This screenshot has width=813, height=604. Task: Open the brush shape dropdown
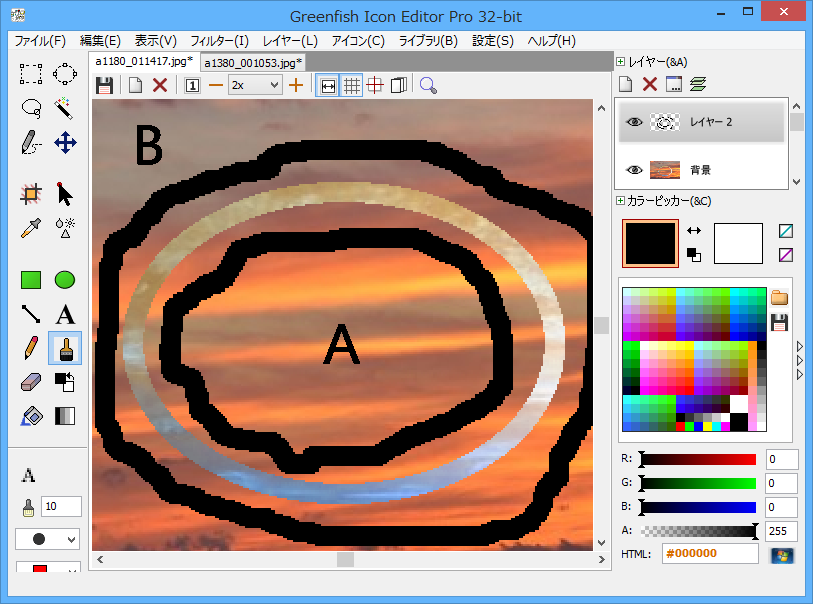[46, 539]
